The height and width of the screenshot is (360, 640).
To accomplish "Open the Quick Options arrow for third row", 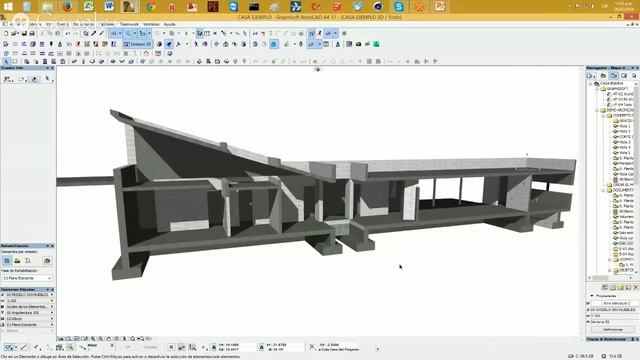I will [52, 307].
